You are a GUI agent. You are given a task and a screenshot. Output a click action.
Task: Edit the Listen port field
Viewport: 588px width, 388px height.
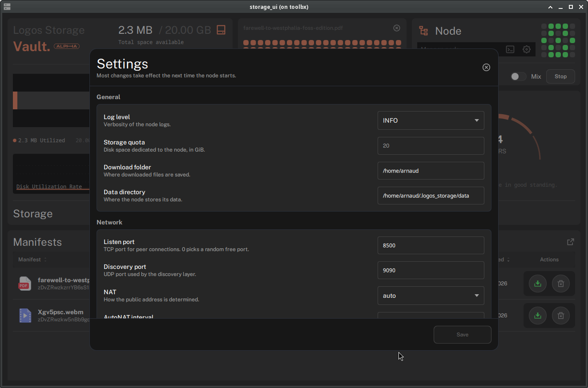point(431,245)
